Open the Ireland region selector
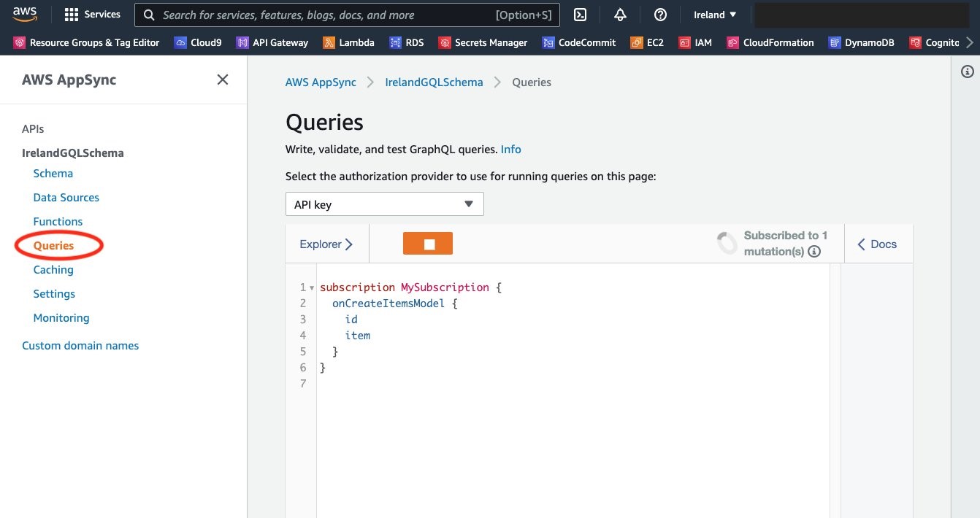This screenshot has width=980, height=518. tap(715, 15)
